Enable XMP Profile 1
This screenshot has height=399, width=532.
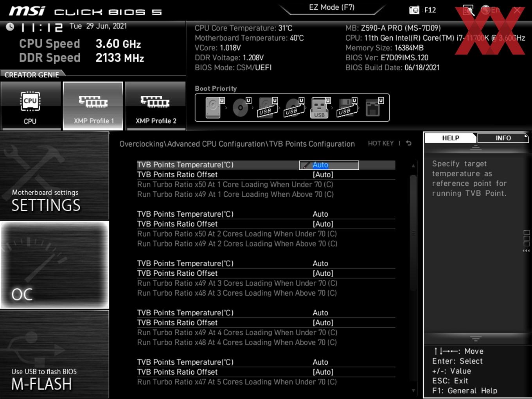(x=93, y=106)
